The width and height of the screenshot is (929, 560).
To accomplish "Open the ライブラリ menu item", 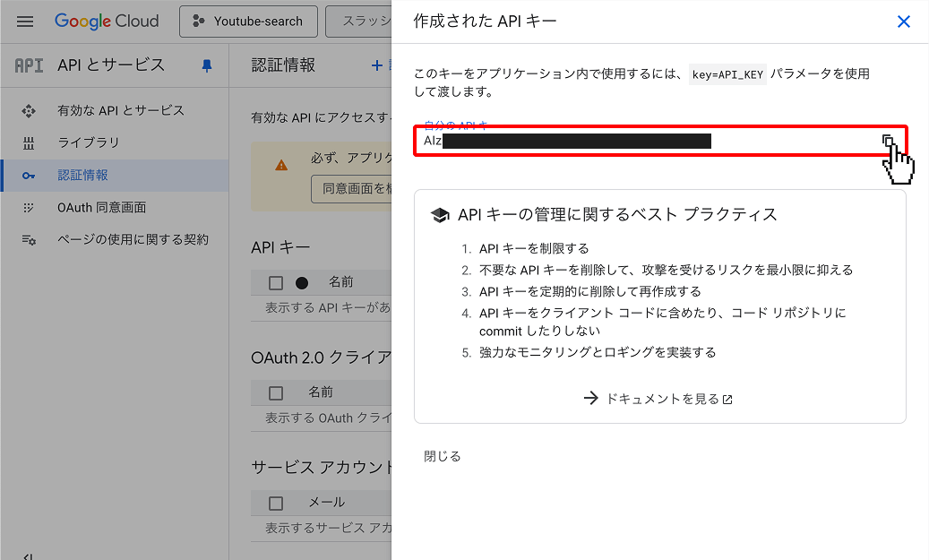I will tap(89, 142).
